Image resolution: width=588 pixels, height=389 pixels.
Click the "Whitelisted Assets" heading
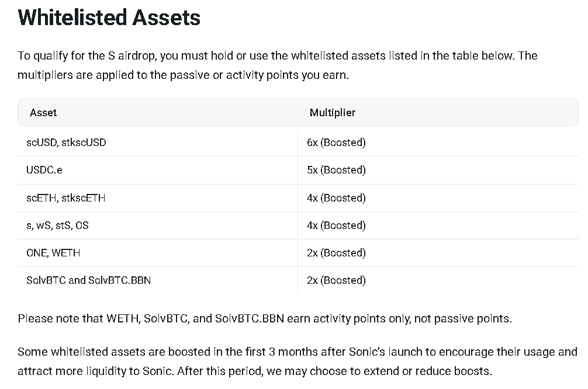click(109, 17)
